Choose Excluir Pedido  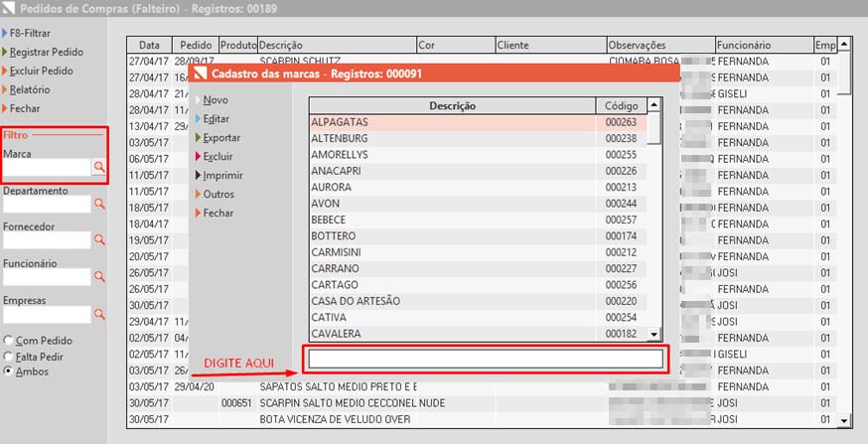click(41, 71)
